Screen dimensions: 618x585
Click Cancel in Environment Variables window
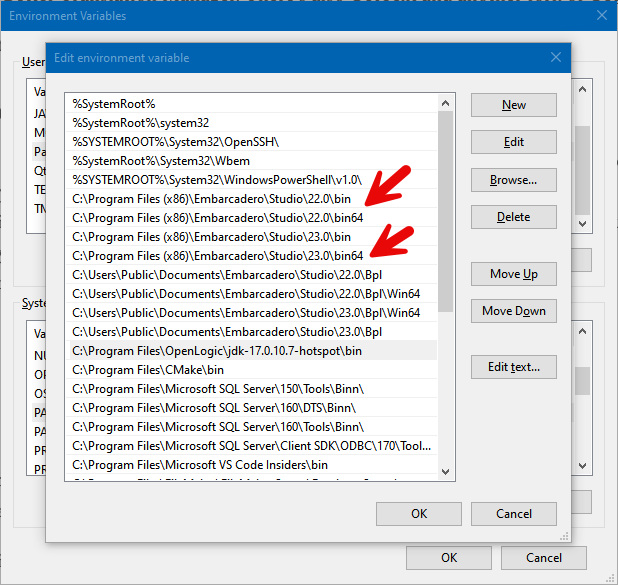click(544, 558)
